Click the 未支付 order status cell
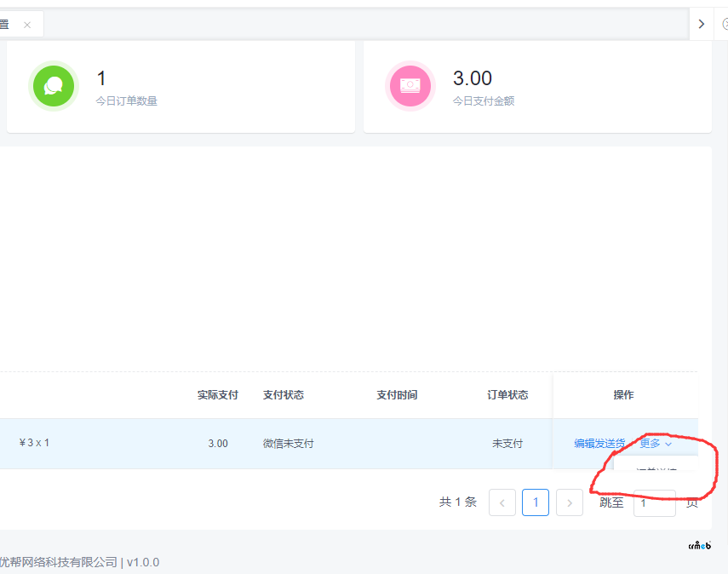This screenshot has height=574, width=728. pos(507,444)
